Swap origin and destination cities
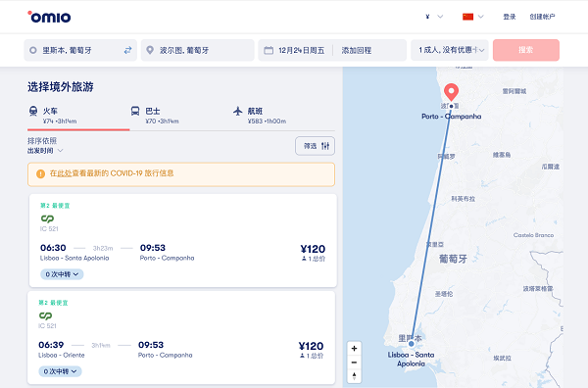 click(127, 50)
